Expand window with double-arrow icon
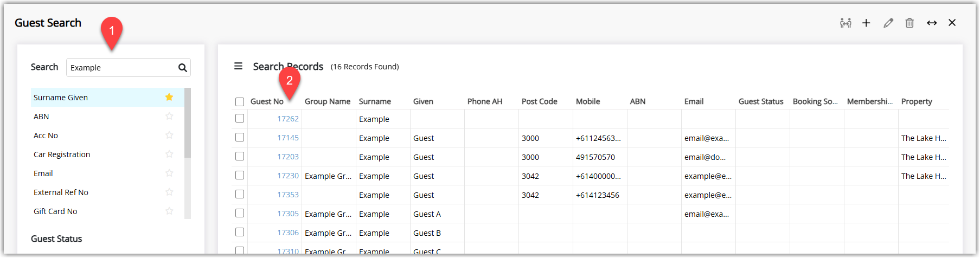 [x=932, y=23]
